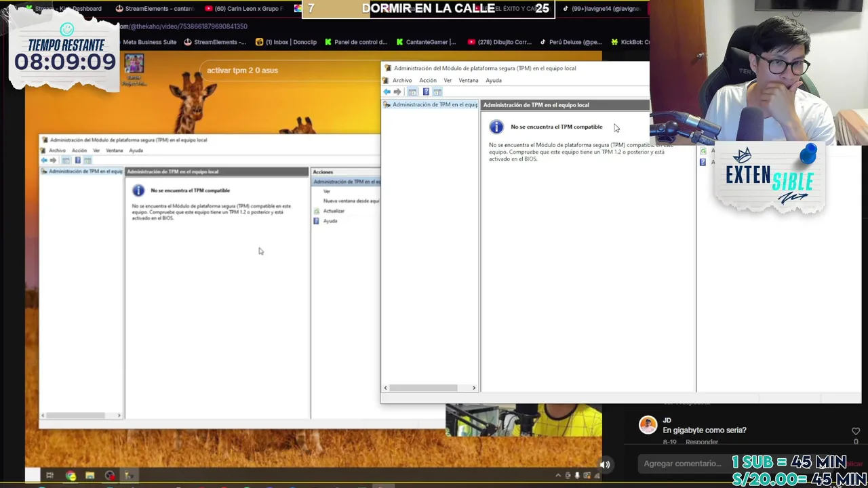Image resolution: width=868 pixels, height=488 pixels.
Task: Click the volume speaker icon in video player
Action: pos(605,465)
